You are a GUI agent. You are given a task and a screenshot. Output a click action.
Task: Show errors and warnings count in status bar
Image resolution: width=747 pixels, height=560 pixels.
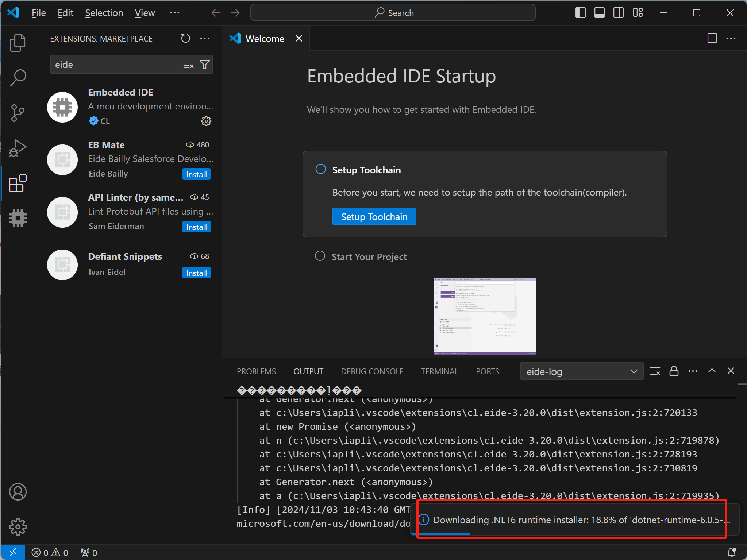click(x=50, y=553)
